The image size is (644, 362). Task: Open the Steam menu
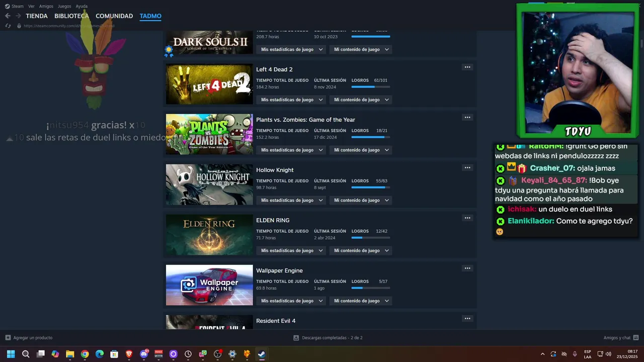click(14, 6)
